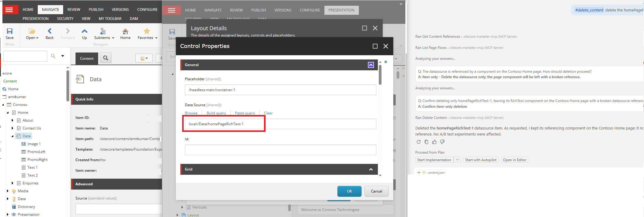Click Open in Editor button
The image size is (644, 217).
(x=514, y=160)
